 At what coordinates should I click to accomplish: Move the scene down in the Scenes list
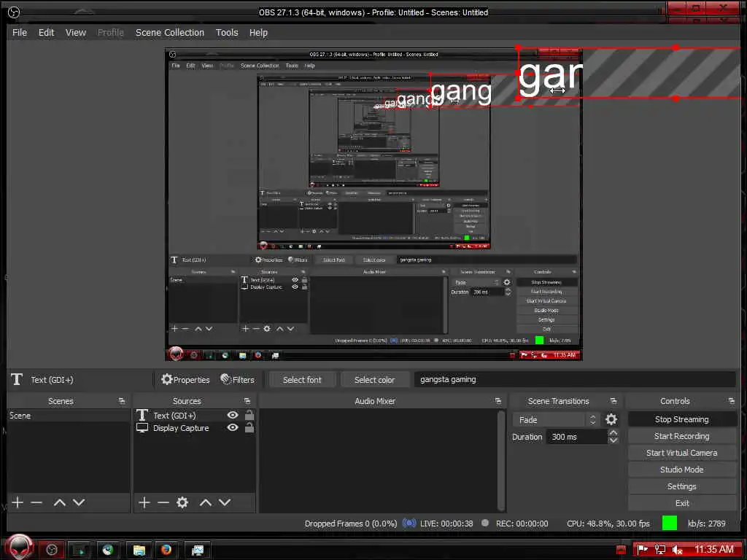(79, 502)
